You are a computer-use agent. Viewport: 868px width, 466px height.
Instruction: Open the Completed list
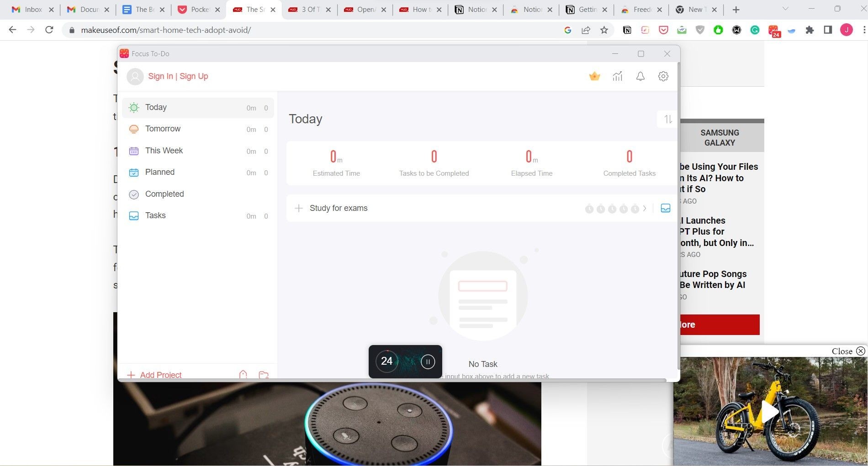point(198,194)
